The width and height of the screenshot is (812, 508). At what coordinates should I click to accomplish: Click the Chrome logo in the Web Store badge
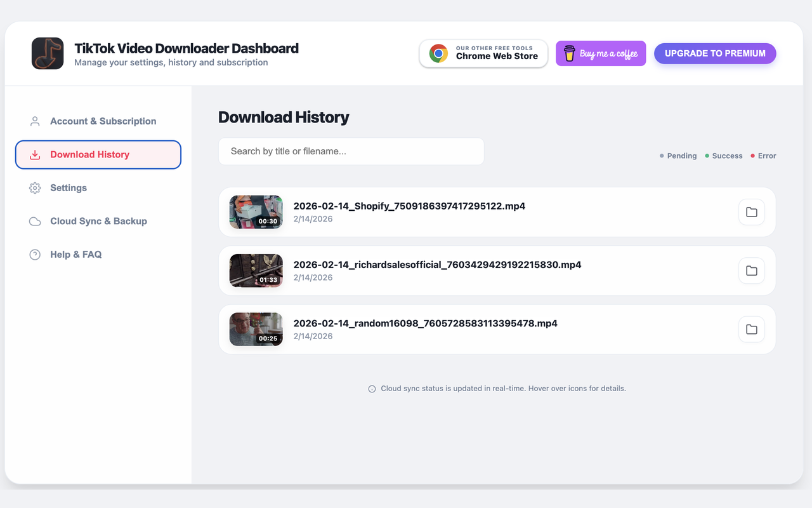[438, 54]
